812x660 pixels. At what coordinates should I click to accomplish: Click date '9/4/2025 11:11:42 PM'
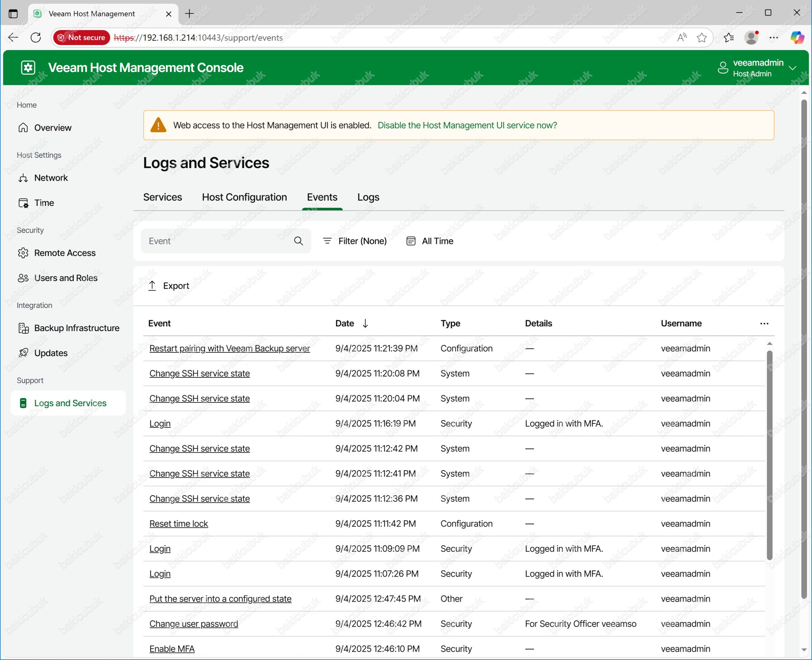tap(376, 524)
